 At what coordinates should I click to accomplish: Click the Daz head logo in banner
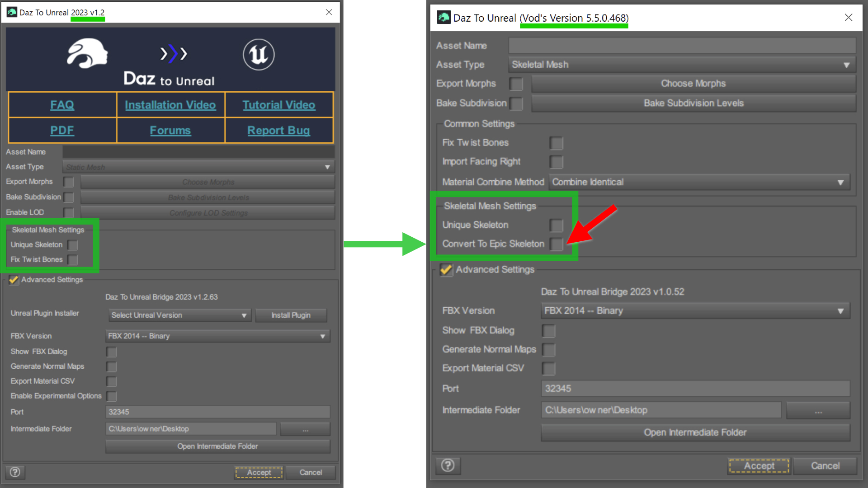87,53
